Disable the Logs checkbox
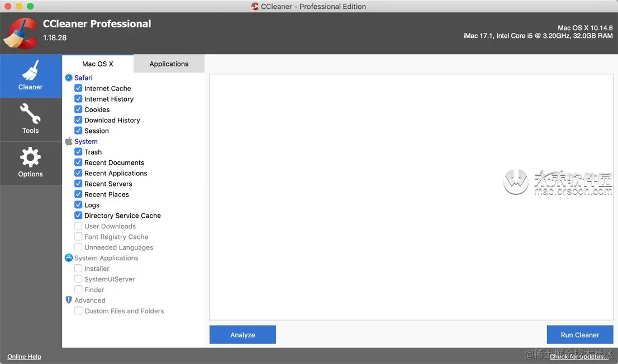 point(78,205)
